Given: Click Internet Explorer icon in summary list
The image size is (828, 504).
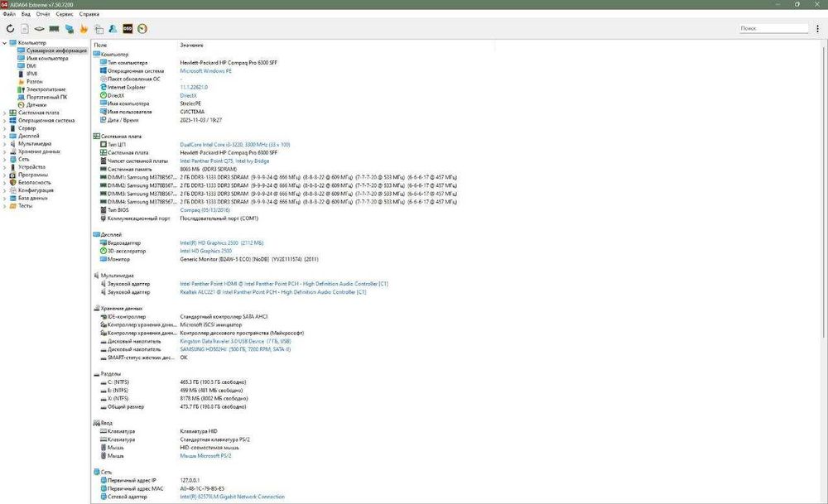Looking at the screenshot, I should (x=103, y=87).
